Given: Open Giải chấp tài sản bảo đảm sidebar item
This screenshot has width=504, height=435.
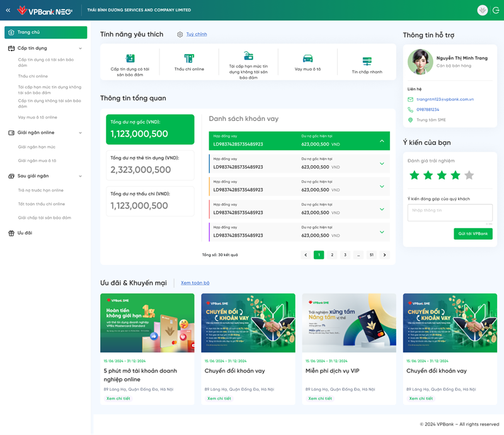Looking at the screenshot, I should point(44,218).
